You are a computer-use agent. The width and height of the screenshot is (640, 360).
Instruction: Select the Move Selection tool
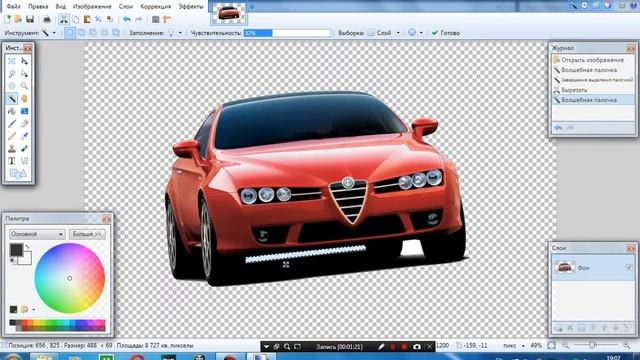pos(24,73)
